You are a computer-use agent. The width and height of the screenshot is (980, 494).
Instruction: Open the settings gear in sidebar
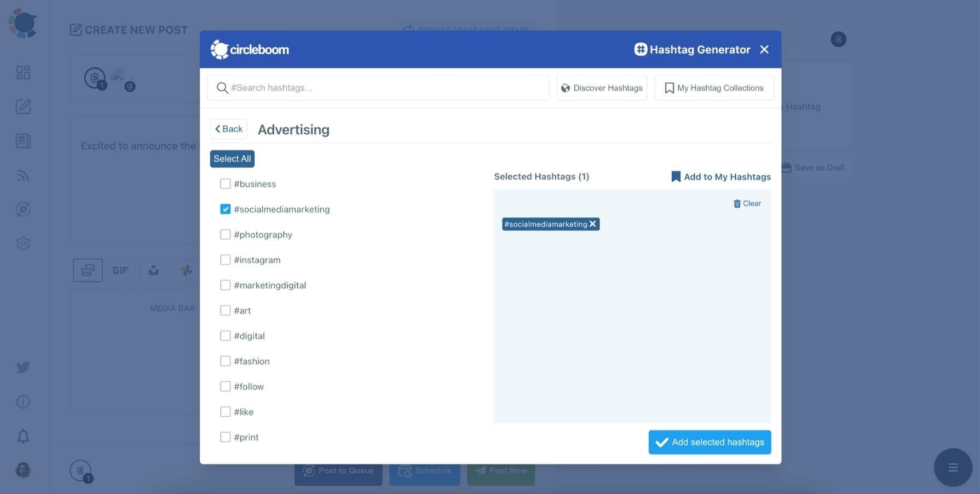(x=23, y=243)
